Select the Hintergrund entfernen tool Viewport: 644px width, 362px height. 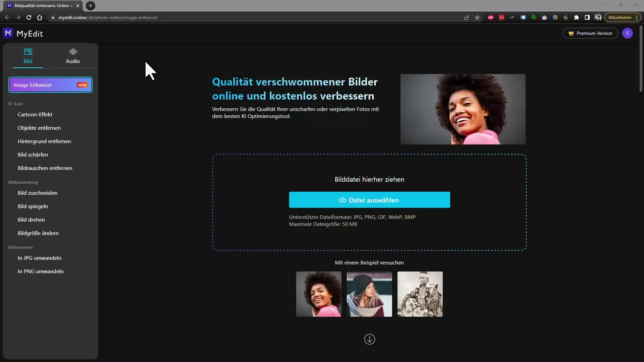(44, 141)
